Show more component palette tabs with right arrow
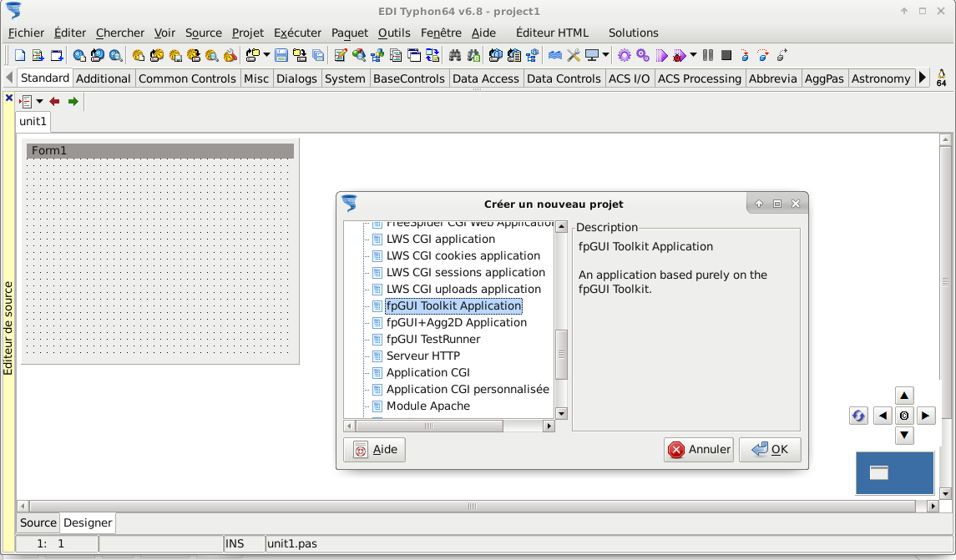This screenshot has height=560, width=956. click(x=923, y=78)
